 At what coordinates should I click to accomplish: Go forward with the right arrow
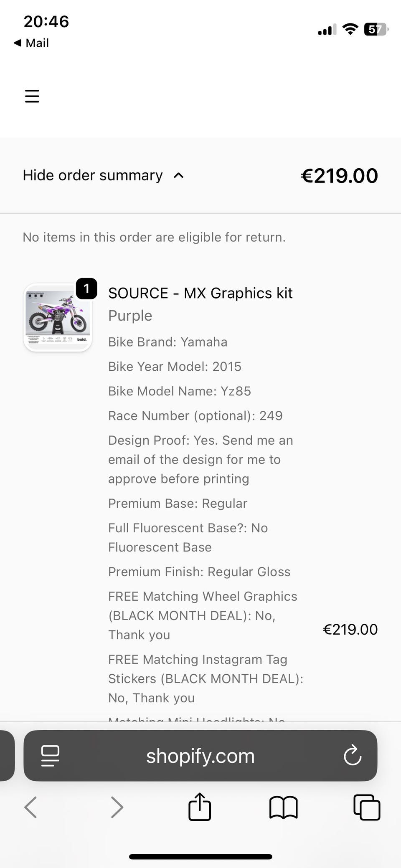[x=117, y=807]
